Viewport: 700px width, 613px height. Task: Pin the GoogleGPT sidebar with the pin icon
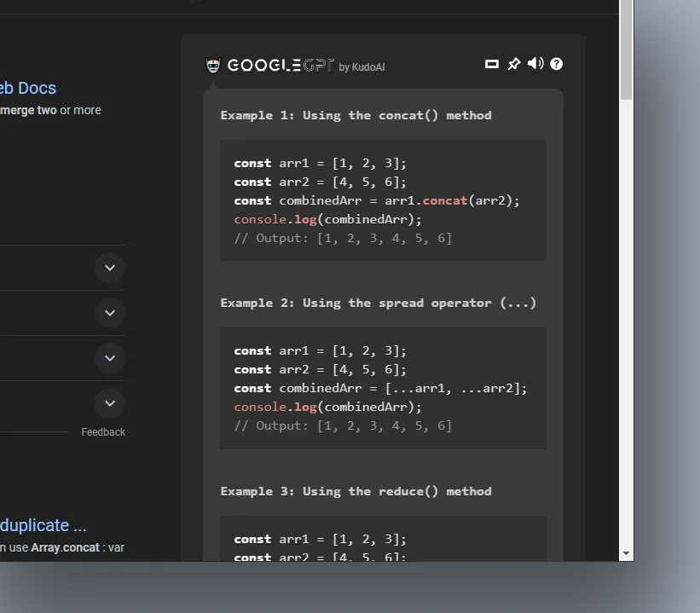click(x=514, y=64)
